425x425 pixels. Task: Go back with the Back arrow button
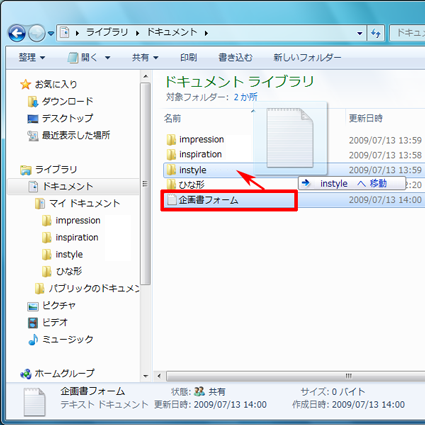coord(17,33)
